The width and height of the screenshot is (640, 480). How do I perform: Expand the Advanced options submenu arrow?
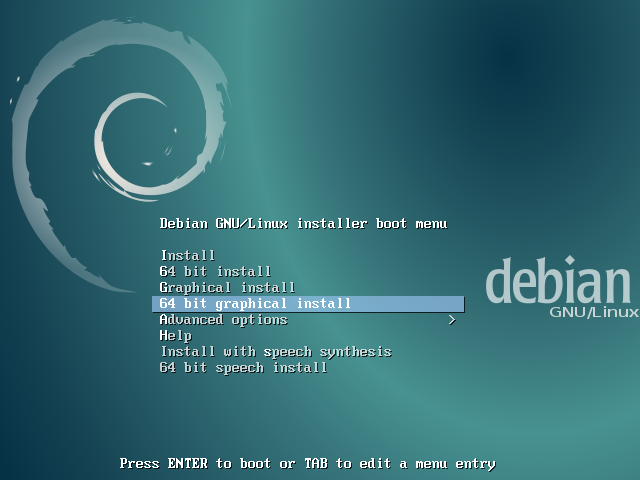(452, 320)
